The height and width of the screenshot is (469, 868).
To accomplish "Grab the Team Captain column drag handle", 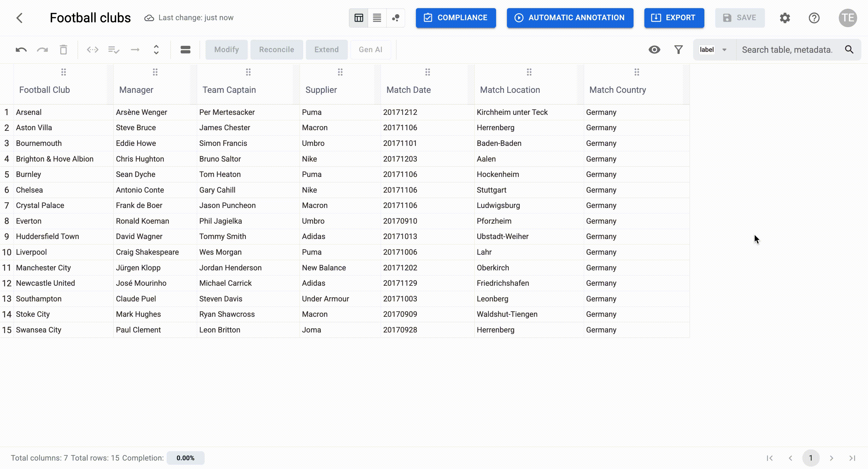I will pyautogui.click(x=248, y=72).
